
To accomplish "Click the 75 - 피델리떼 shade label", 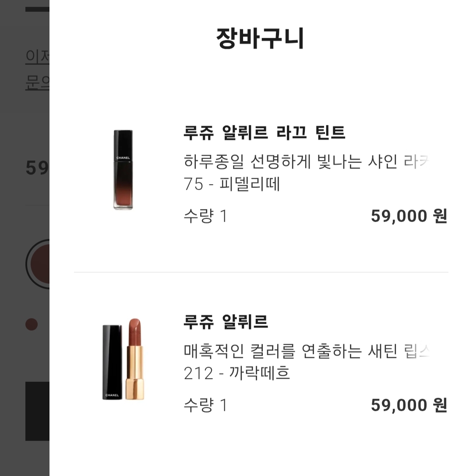I will click(232, 185).
